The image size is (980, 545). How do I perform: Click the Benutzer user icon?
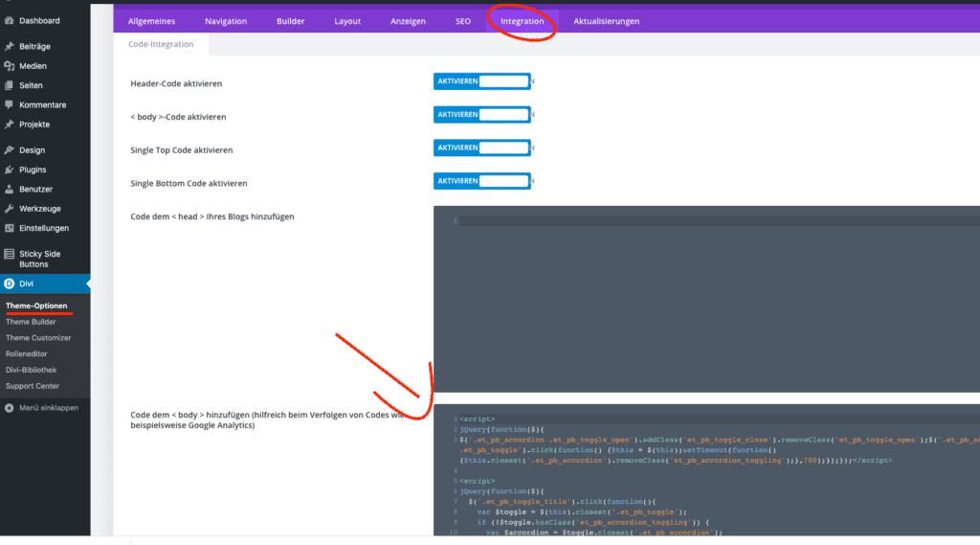10,189
